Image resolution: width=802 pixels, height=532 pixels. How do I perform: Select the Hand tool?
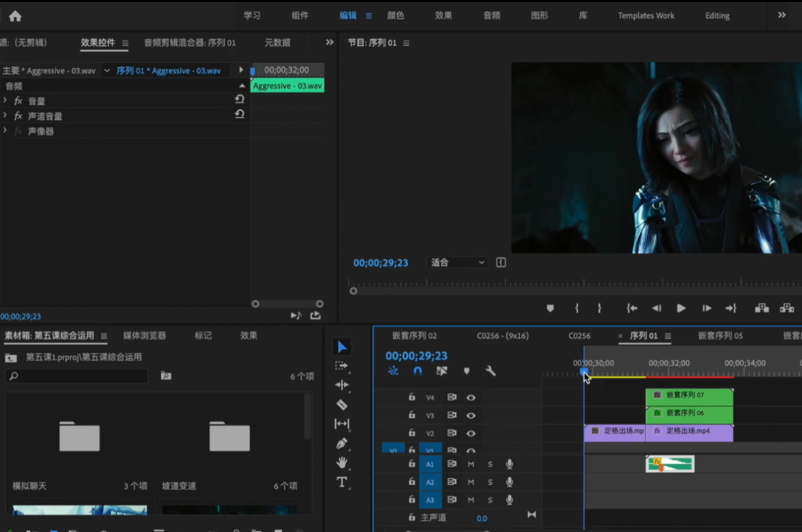342,462
